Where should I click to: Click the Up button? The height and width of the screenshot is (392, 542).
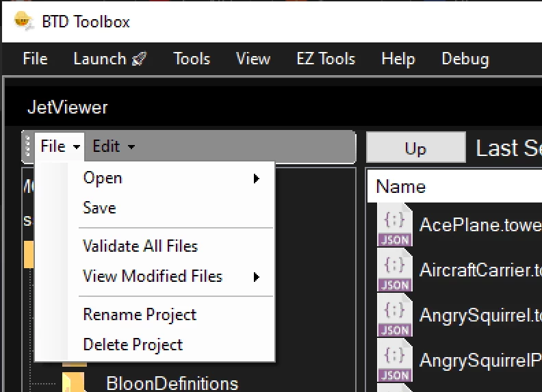[x=416, y=148]
